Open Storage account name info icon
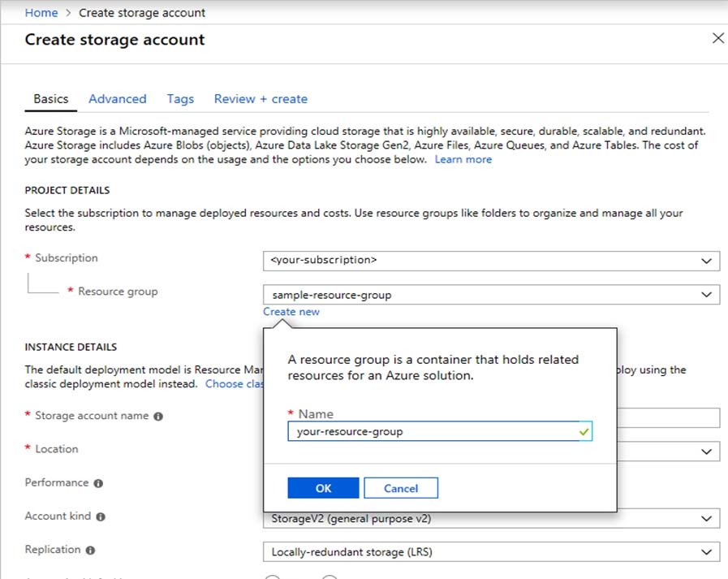The image size is (728, 579). point(158,417)
